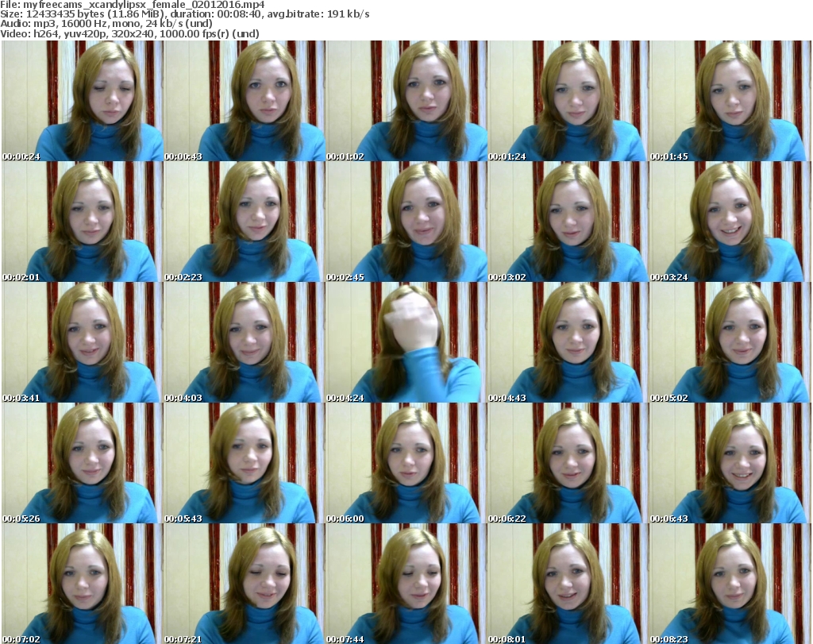Click the frame stamped 00:05:43
Image resolution: width=813 pixels, height=644 pixels.
[245, 464]
